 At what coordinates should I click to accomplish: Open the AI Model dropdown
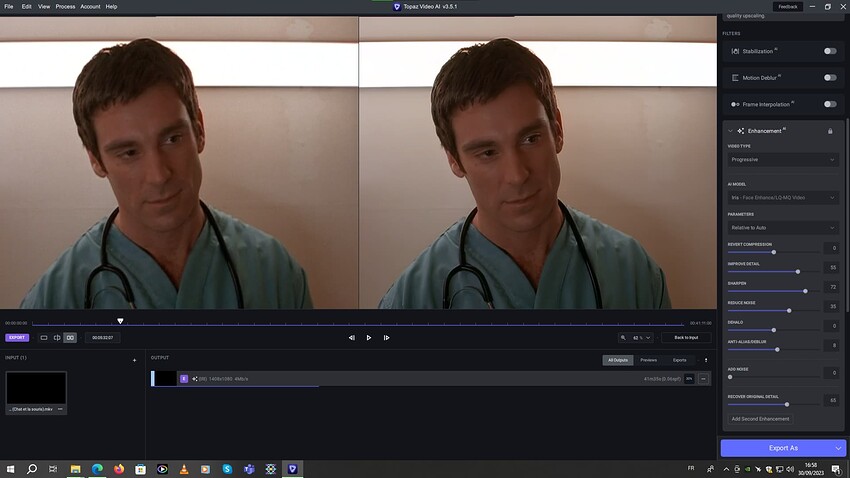(783, 198)
